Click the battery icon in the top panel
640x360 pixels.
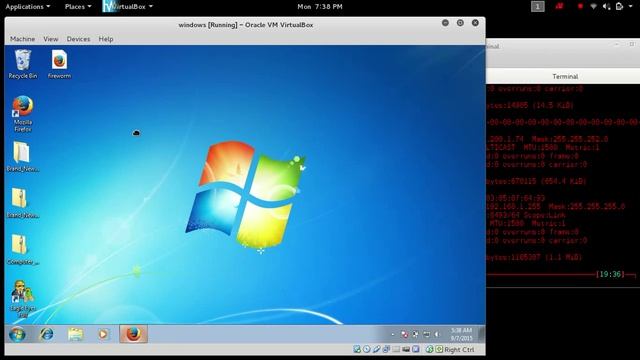pos(619,6)
